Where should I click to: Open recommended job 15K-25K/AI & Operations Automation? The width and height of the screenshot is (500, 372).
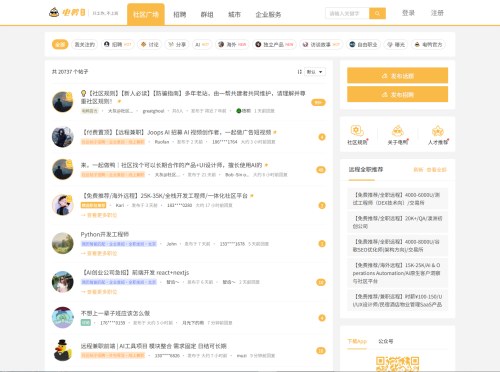click(397, 273)
